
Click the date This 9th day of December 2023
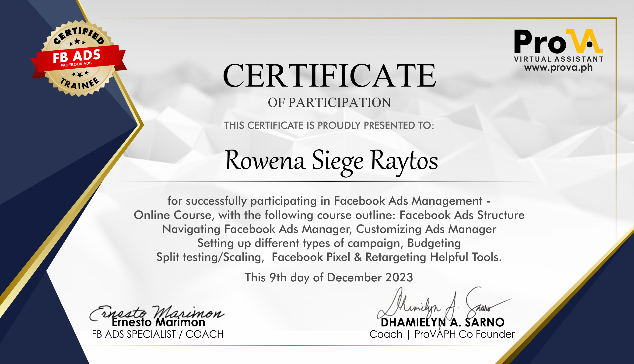pyautogui.click(x=329, y=277)
